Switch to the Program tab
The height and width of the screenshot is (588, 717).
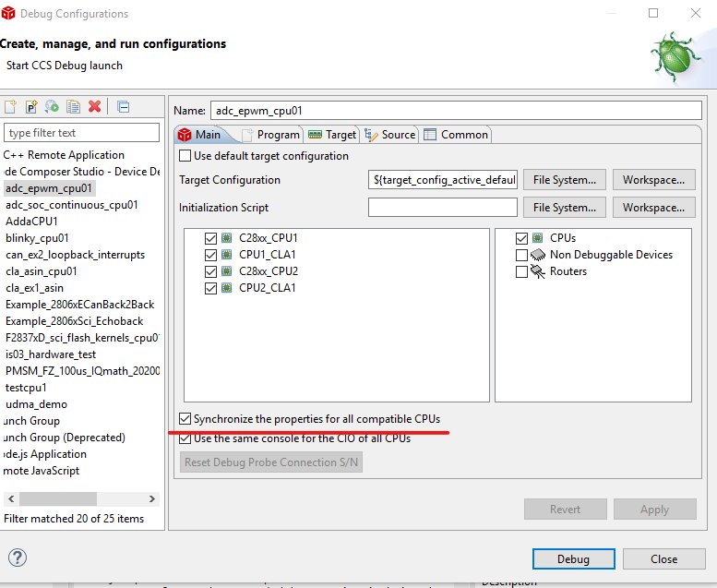click(x=271, y=135)
